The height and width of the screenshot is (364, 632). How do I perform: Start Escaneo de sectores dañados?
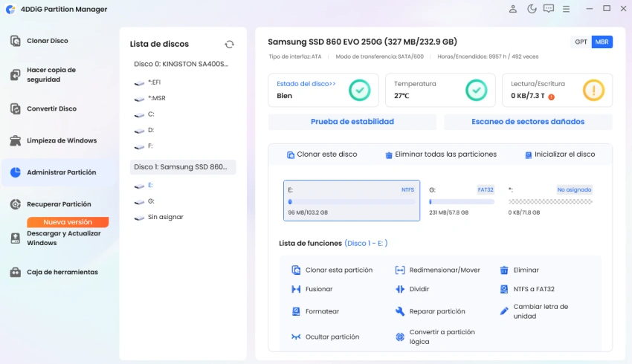[528, 122]
